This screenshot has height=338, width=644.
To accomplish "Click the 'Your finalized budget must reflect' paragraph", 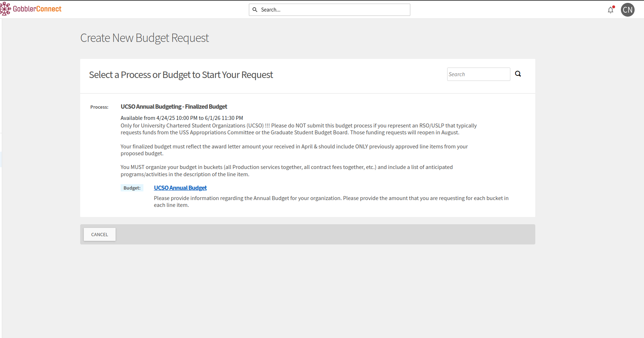I will (x=294, y=150).
